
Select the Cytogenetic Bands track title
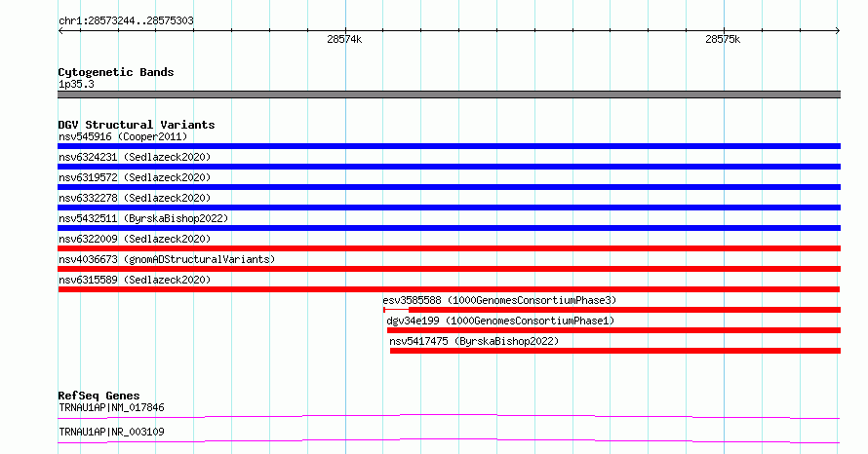click(x=116, y=72)
